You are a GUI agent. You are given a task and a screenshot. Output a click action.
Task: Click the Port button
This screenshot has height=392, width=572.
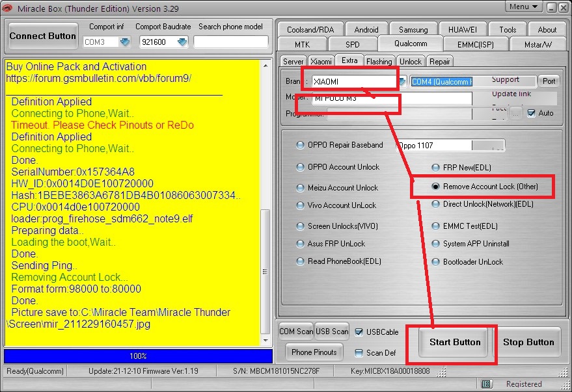click(549, 81)
